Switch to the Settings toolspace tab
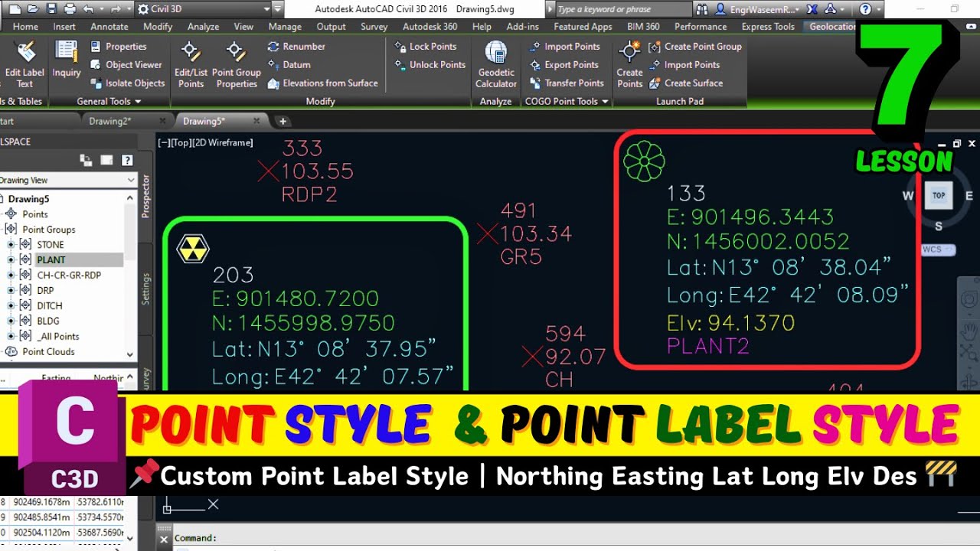Image resolution: width=980 pixels, height=551 pixels. [x=146, y=289]
